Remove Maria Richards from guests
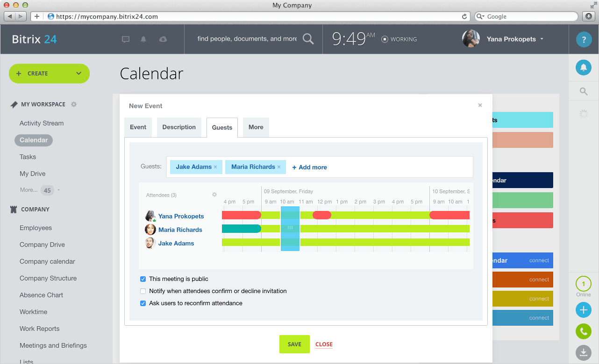The height and width of the screenshot is (364, 599). [279, 167]
